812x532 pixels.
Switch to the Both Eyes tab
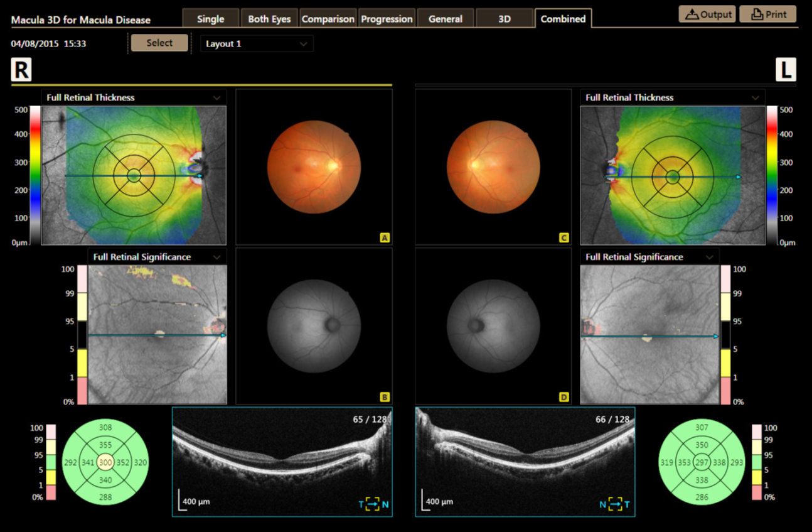pos(269,19)
